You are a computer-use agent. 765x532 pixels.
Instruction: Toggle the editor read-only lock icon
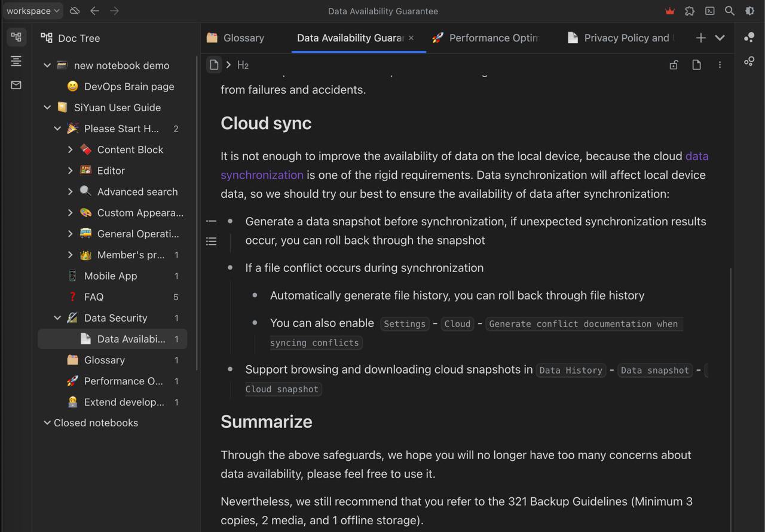point(674,65)
